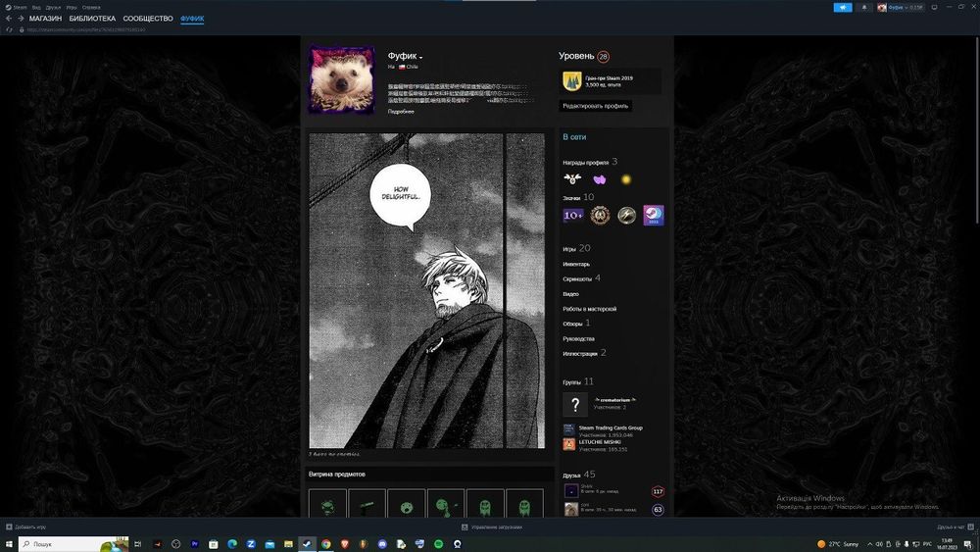Open the friend with level 117 badge
Viewport: 980px width, 552px height.
613,491
